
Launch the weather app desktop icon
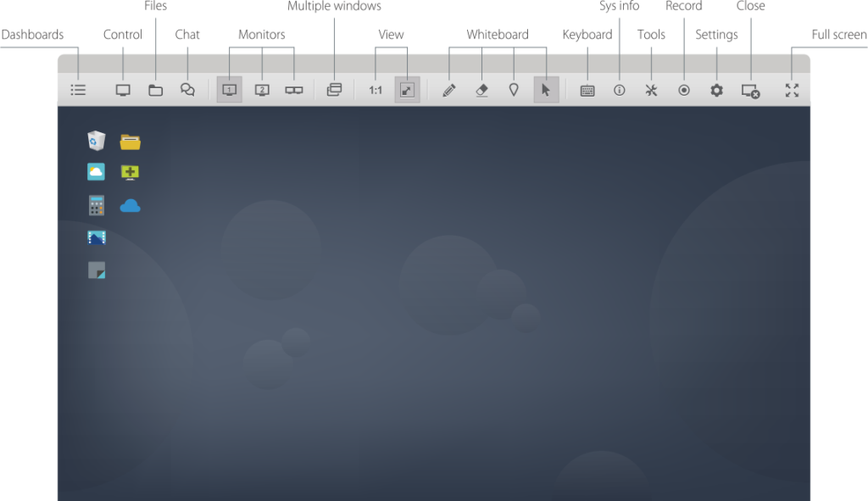[x=97, y=171]
